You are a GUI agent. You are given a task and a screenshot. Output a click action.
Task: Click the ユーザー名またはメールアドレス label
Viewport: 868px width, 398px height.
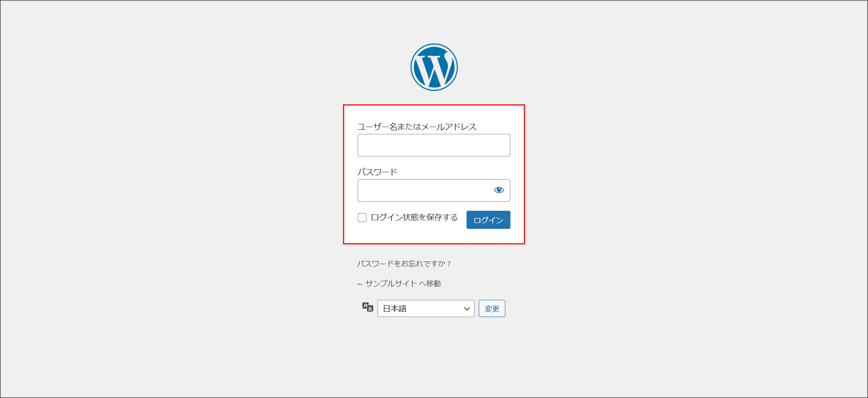[x=417, y=127]
